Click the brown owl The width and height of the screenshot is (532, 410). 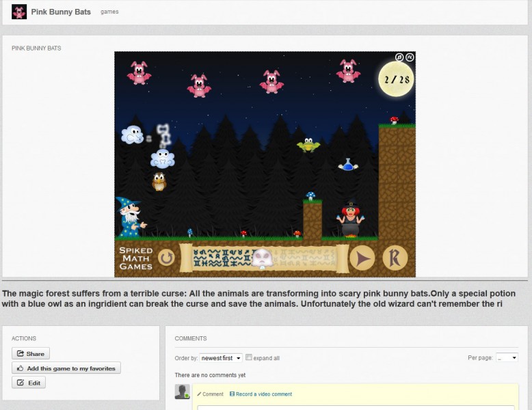tap(159, 182)
